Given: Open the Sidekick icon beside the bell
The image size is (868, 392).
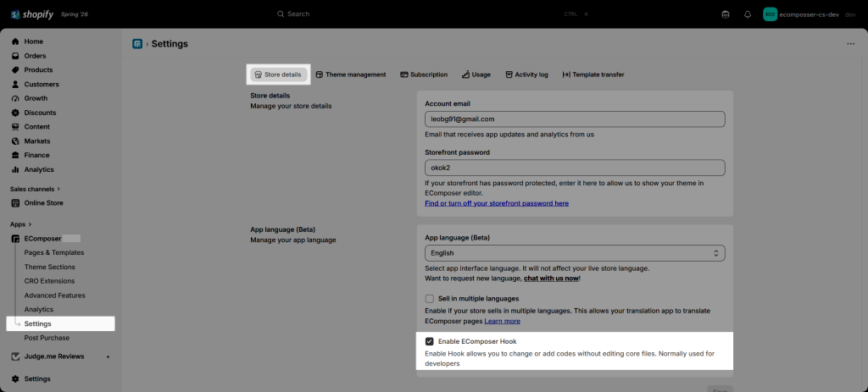Looking at the screenshot, I should [726, 14].
